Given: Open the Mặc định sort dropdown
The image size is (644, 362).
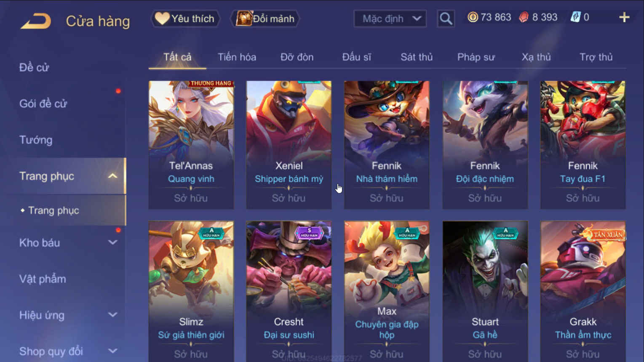Looking at the screenshot, I should (390, 19).
